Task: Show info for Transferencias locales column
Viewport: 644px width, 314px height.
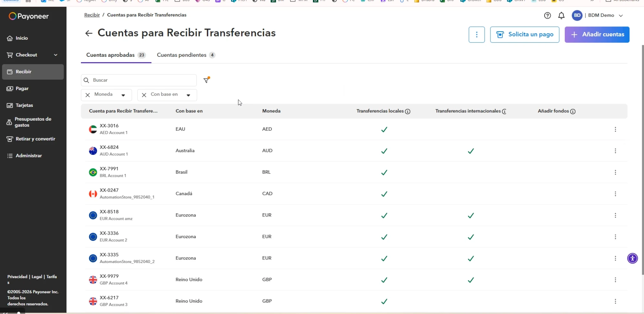Action: [x=408, y=111]
